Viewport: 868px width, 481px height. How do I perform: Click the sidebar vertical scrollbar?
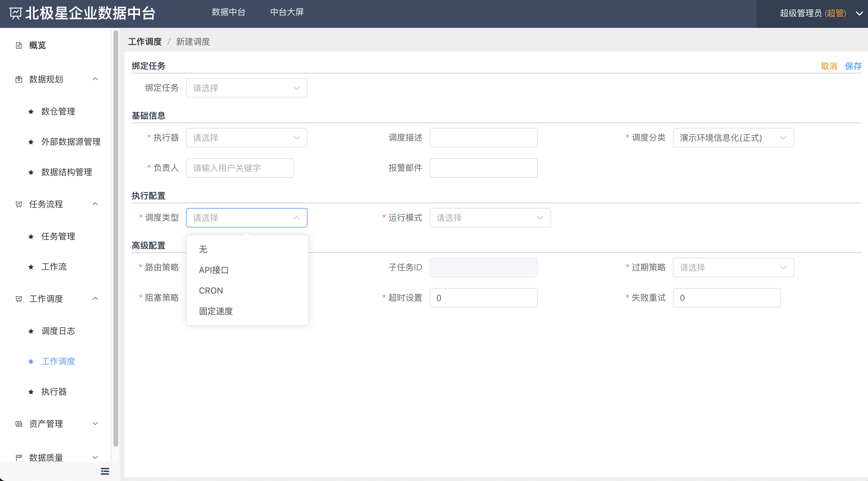click(x=116, y=238)
